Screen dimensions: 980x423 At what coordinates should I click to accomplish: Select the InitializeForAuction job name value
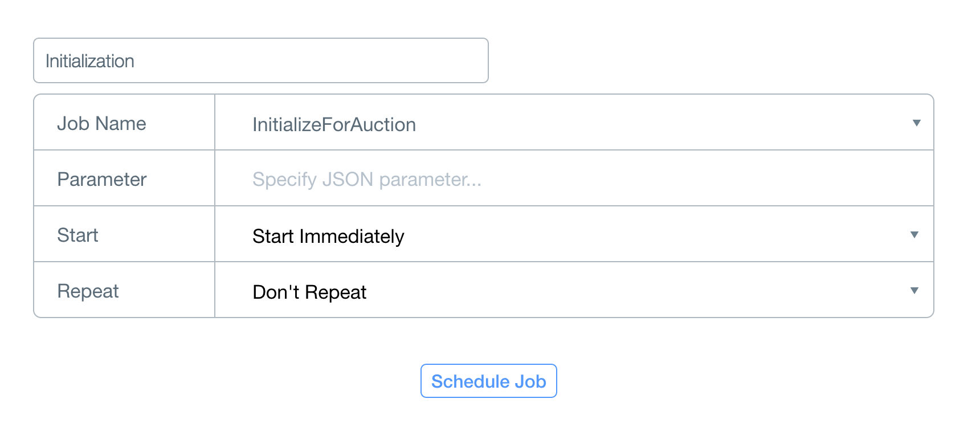(334, 124)
